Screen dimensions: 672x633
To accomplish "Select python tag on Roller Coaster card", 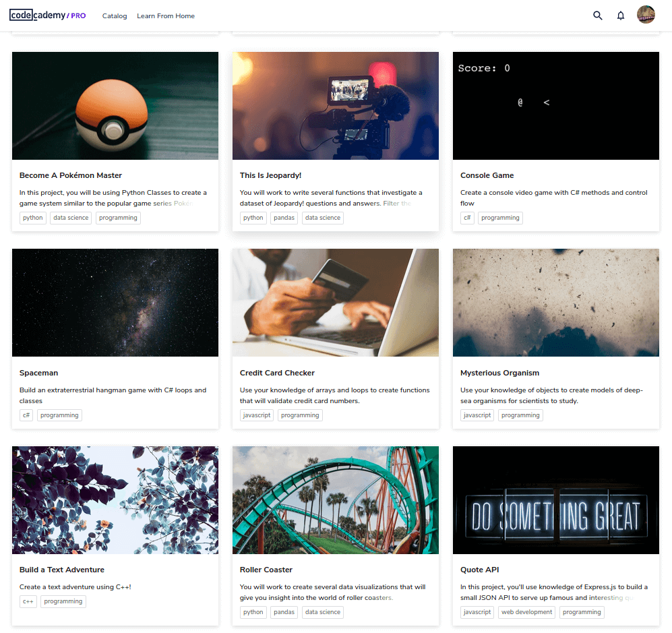I will [253, 612].
